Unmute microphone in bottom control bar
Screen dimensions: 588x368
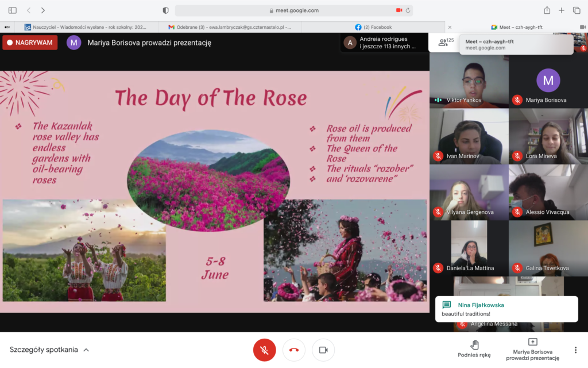[x=265, y=350]
